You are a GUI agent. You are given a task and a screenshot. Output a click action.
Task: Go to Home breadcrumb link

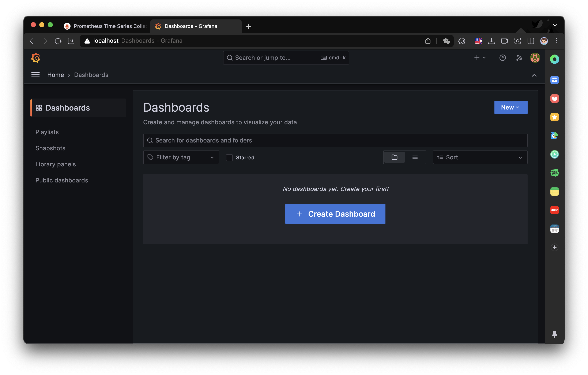(x=55, y=75)
